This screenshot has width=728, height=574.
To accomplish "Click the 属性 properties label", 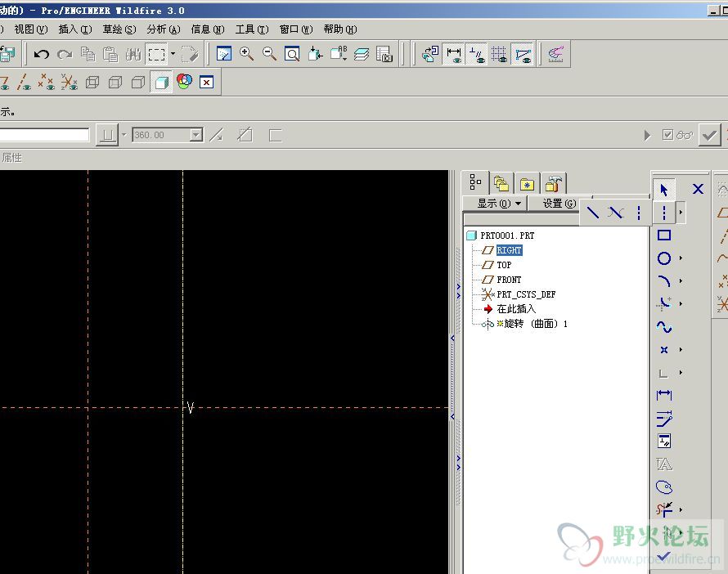I will click(11, 158).
